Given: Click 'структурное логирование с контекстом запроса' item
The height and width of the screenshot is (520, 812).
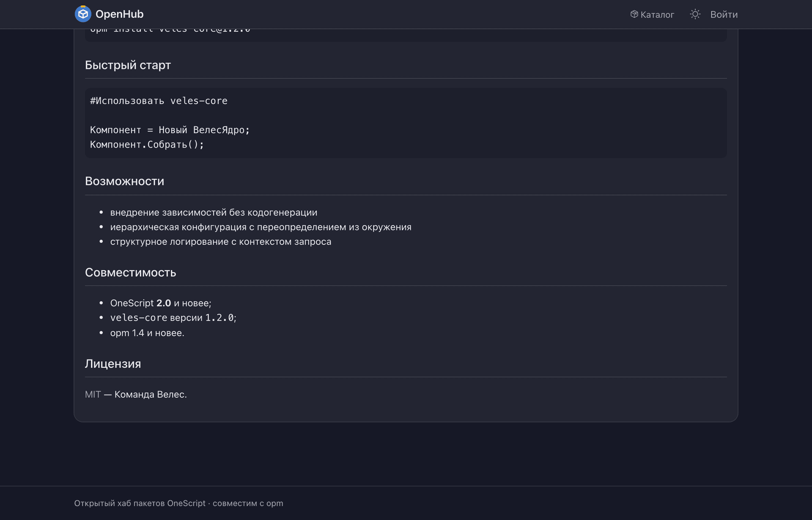Looking at the screenshot, I should 221,242.
